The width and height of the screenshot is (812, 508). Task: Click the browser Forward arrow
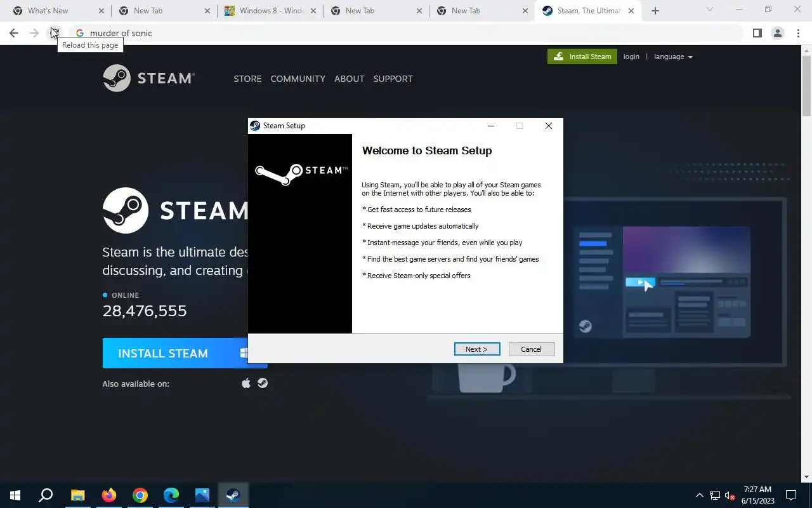[x=34, y=33]
